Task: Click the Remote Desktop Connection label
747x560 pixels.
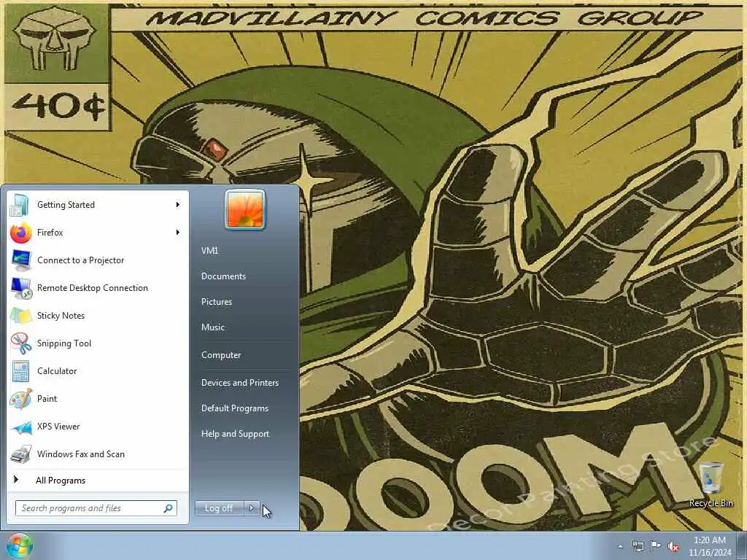Action: (93, 287)
